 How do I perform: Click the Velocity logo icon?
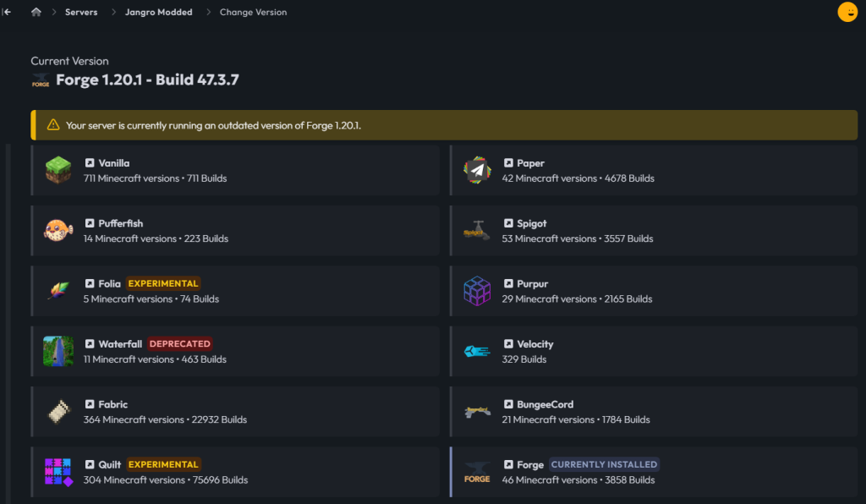[477, 350]
